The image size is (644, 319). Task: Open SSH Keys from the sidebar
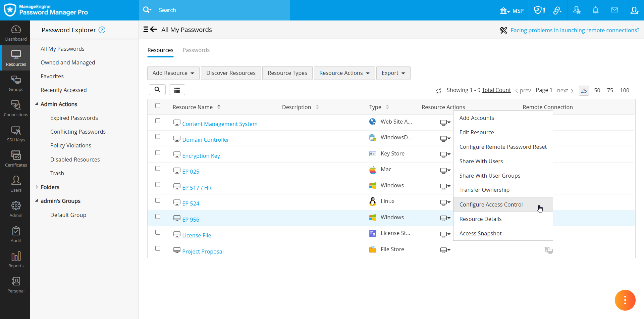point(15,133)
